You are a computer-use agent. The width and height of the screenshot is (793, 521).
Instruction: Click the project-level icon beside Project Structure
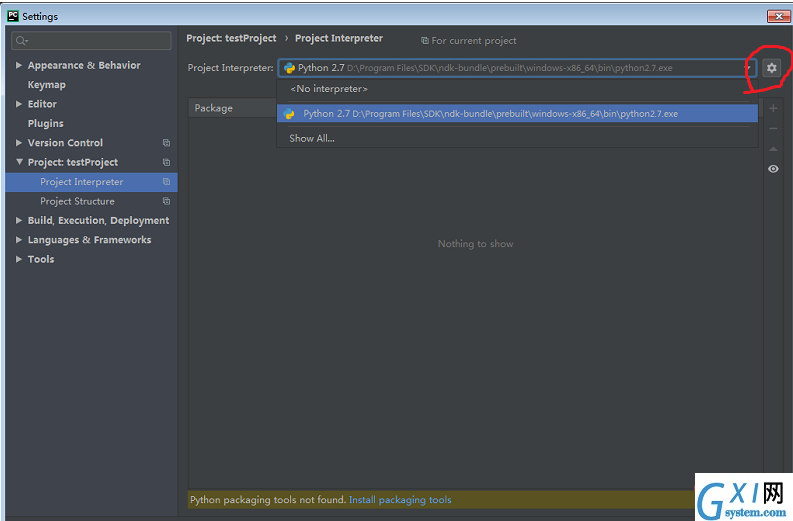[x=166, y=201]
